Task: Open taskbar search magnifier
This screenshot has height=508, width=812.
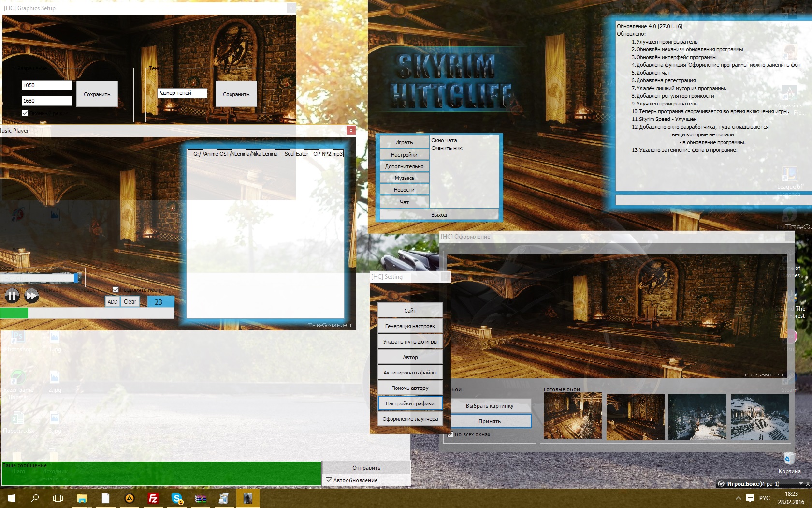Action: point(35,498)
